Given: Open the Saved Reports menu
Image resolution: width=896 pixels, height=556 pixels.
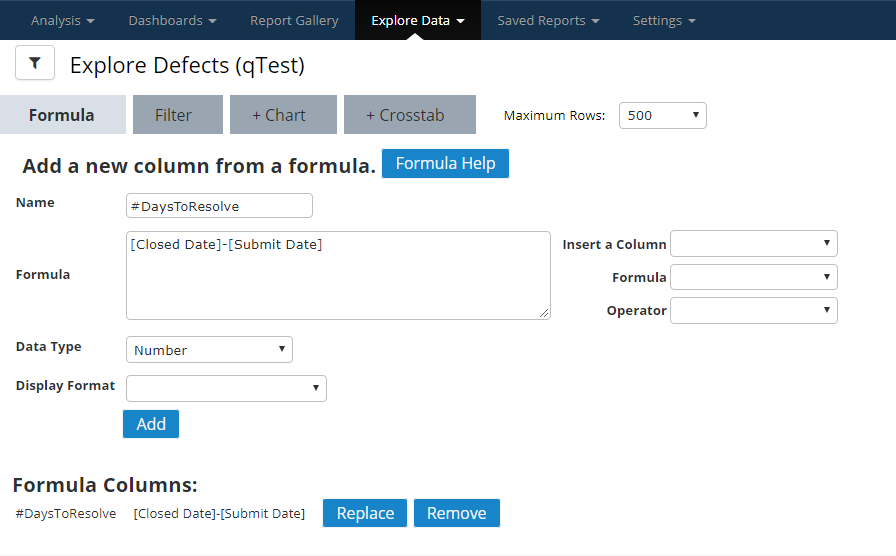Looking at the screenshot, I should click(548, 20).
